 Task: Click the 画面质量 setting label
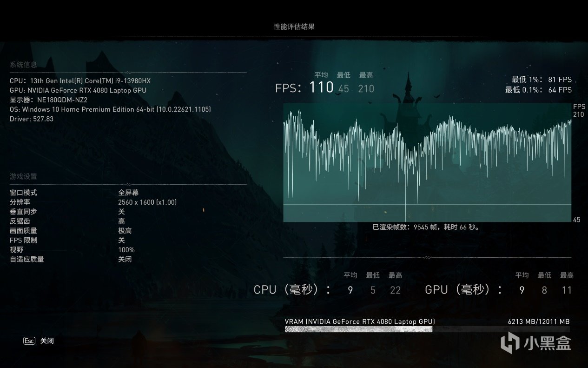click(23, 231)
